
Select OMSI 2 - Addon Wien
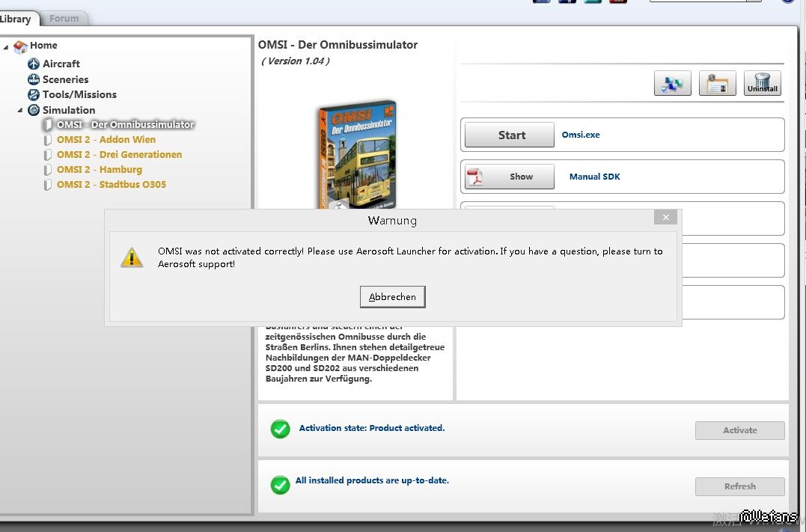click(106, 140)
